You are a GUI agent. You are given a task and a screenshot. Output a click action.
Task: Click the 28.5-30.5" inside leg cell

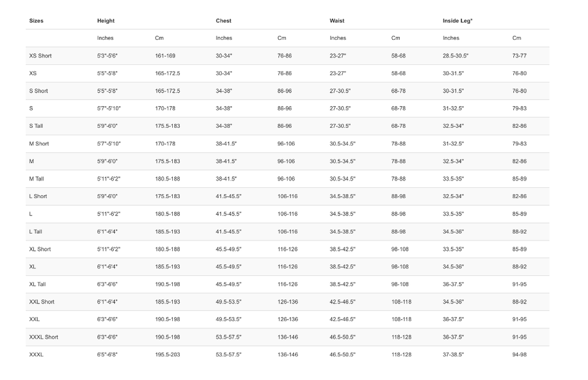click(x=455, y=56)
